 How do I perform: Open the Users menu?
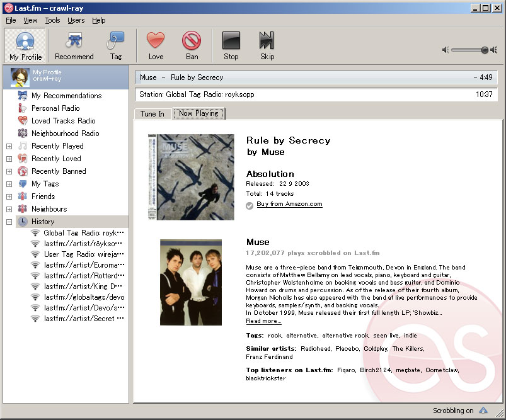pyautogui.click(x=76, y=20)
